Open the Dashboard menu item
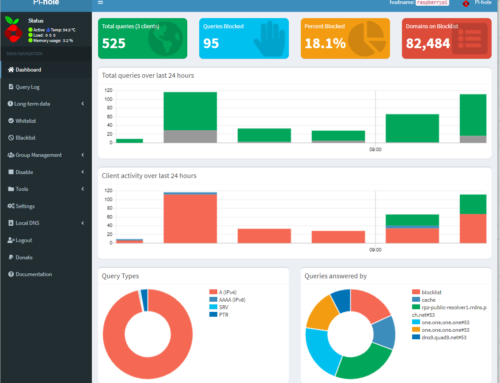 point(46,70)
